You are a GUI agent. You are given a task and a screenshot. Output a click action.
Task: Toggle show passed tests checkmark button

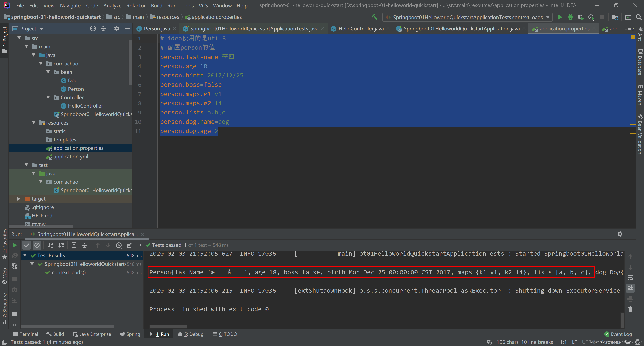point(27,245)
